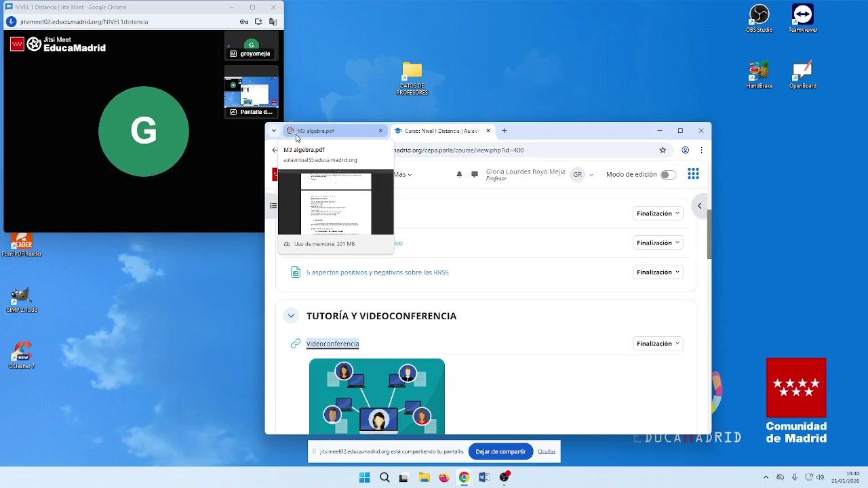
Task: Open the messages chat bubble icon
Action: pyautogui.click(x=475, y=174)
